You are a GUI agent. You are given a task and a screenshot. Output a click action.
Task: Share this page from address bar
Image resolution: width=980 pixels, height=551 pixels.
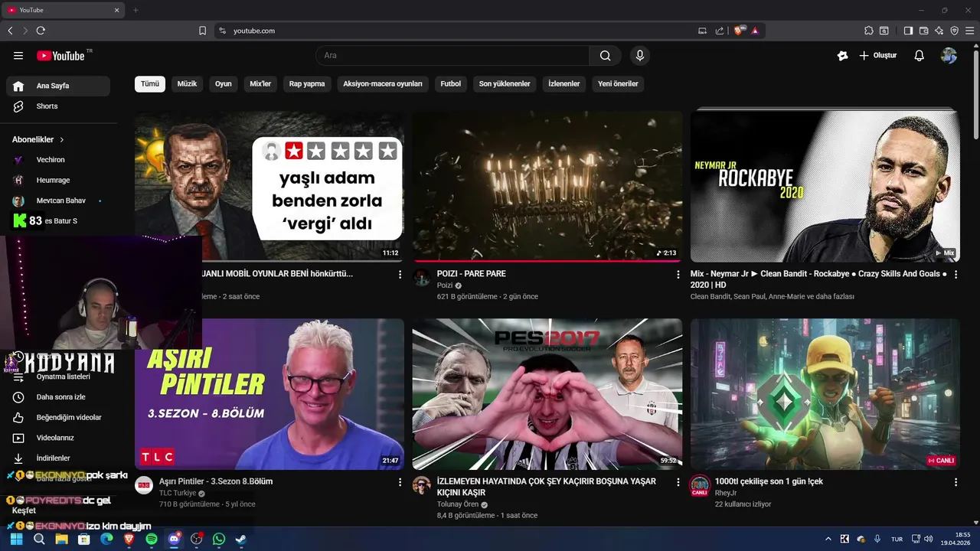pyautogui.click(x=720, y=31)
